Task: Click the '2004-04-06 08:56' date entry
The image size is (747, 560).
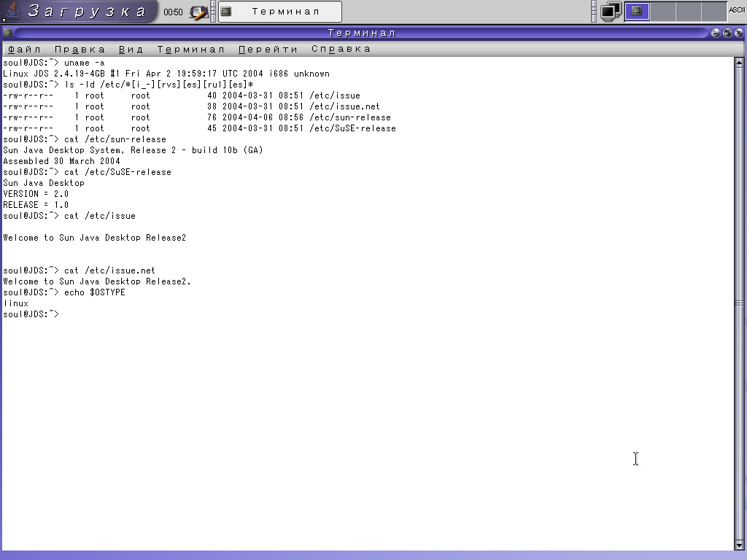Action: 263,117
